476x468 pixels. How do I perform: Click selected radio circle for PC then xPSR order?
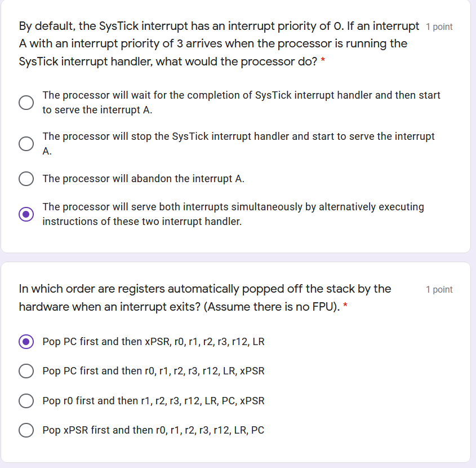(26, 342)
